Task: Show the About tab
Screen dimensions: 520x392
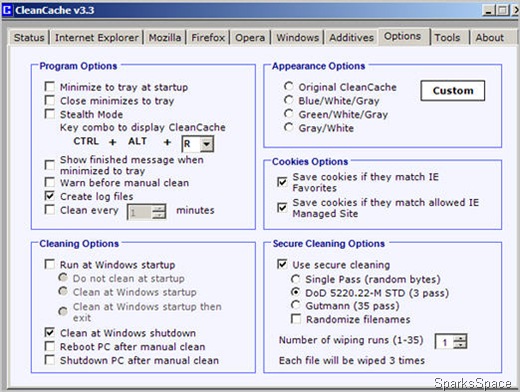Action: point(489,37)
